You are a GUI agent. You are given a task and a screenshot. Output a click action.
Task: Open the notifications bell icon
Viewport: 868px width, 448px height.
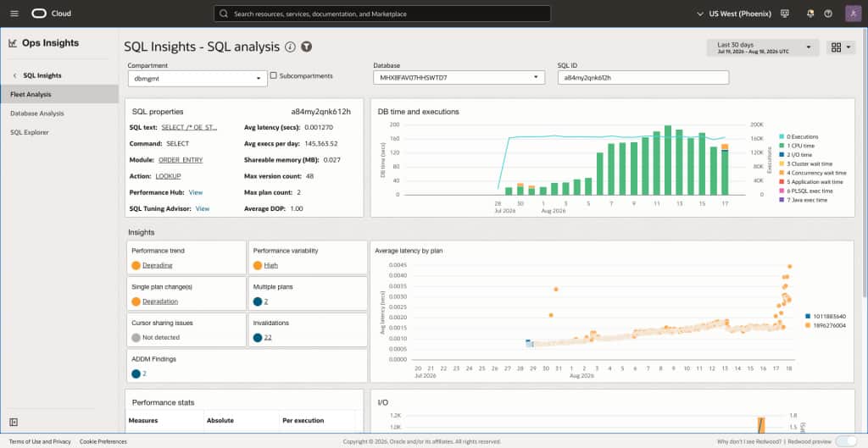tap(810, 14)
